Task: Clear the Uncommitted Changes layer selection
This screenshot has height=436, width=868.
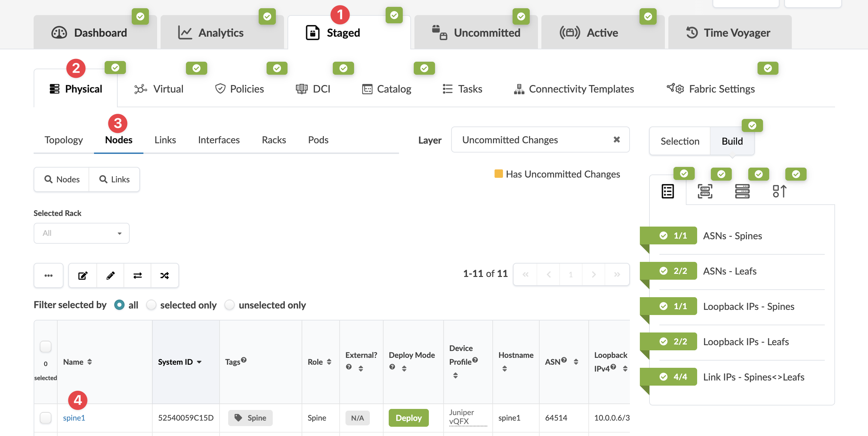Action: [617, 140]
